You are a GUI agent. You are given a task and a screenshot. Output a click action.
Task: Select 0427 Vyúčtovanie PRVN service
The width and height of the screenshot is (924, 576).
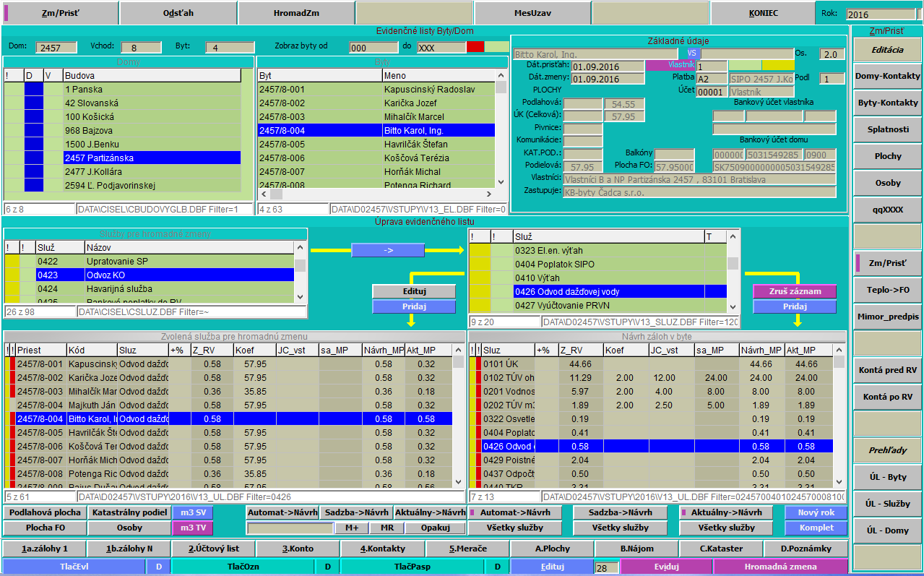pyautogui.click(x=598, y=305)
